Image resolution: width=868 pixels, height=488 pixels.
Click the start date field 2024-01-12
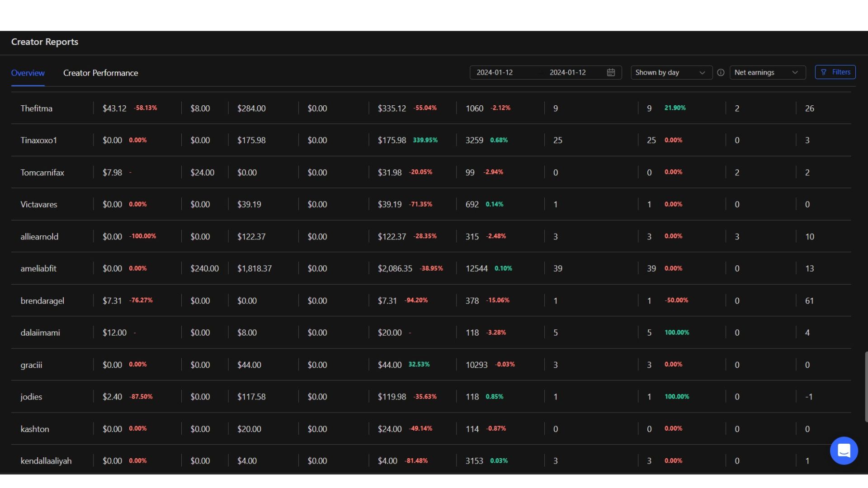495,72
